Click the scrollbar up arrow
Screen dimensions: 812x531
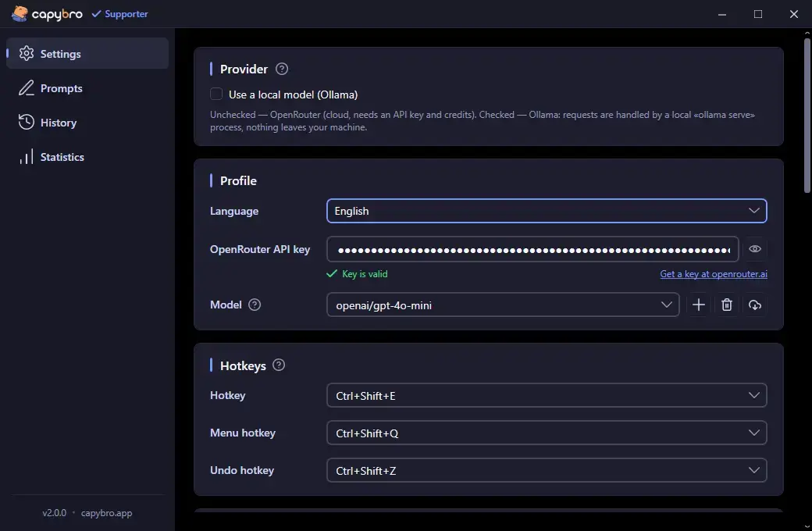[807, 33]
